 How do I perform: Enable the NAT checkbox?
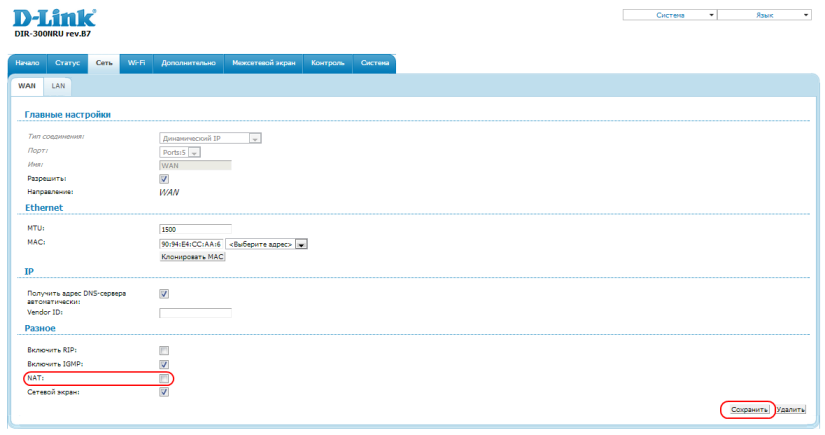click(164, 379)
